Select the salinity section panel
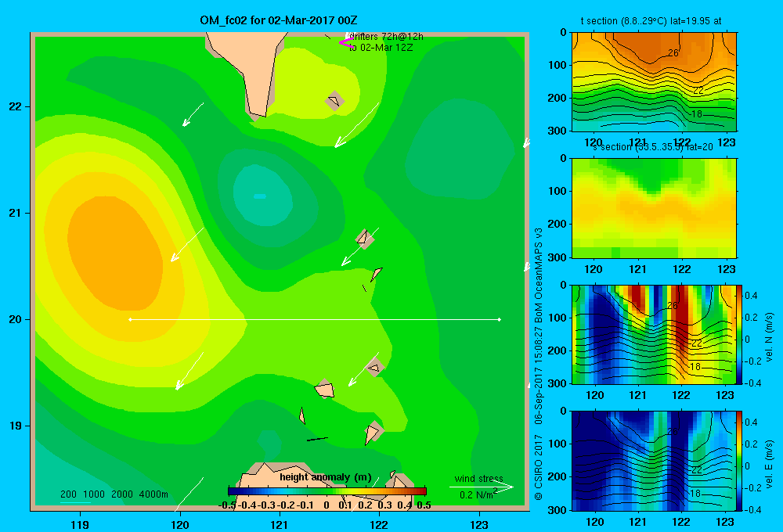 [654, 208]
